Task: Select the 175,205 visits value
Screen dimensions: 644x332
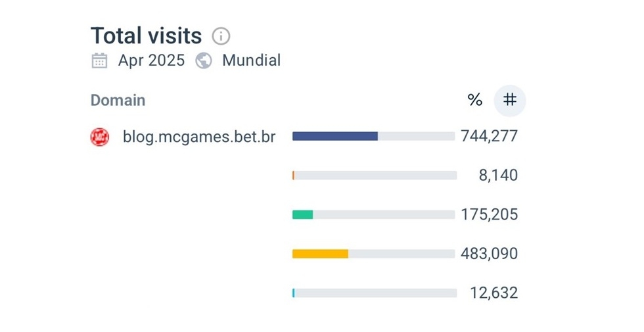Action: (x=490, y=214)
